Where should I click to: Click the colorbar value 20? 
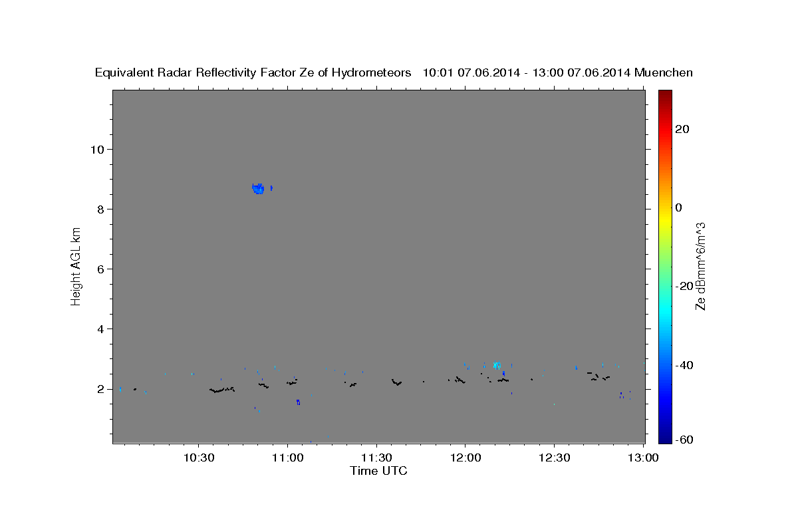(682, 129)
